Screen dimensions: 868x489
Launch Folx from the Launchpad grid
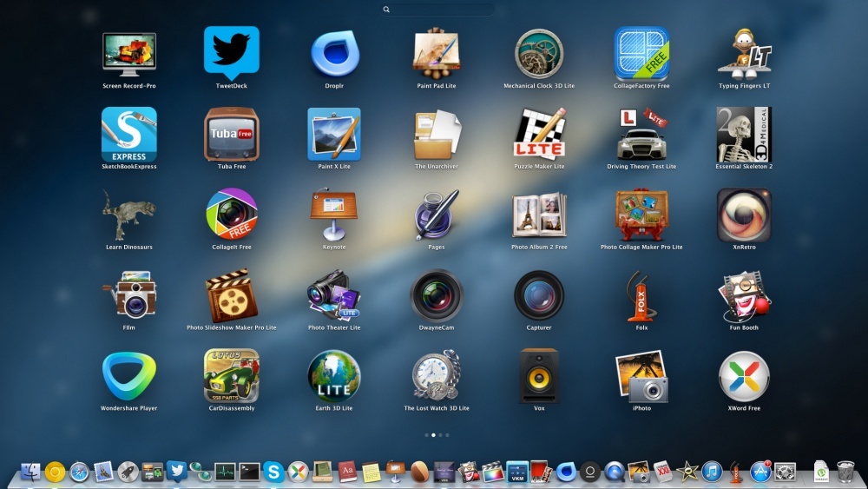tap(641, 295)
